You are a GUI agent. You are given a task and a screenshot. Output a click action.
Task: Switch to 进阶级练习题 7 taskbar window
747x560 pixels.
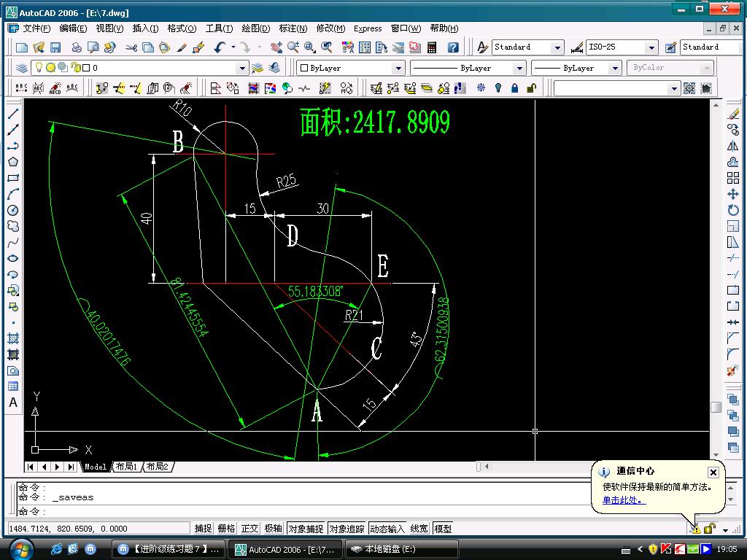click(x=169, y=549)
